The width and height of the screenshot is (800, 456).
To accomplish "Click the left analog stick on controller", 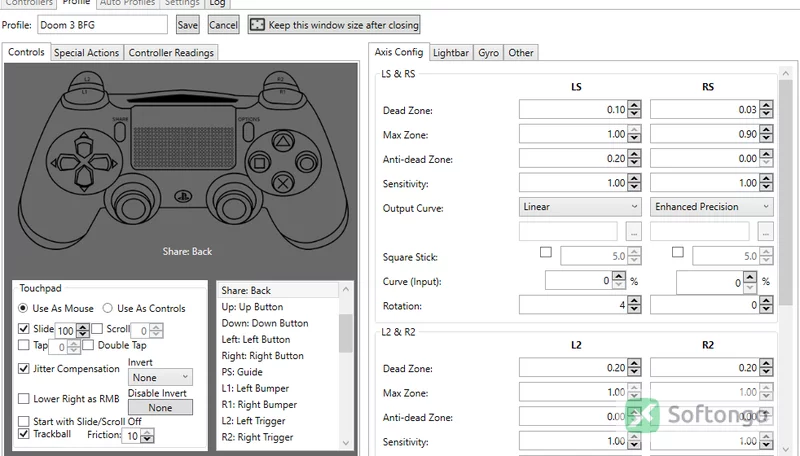I will click(132, 206).
